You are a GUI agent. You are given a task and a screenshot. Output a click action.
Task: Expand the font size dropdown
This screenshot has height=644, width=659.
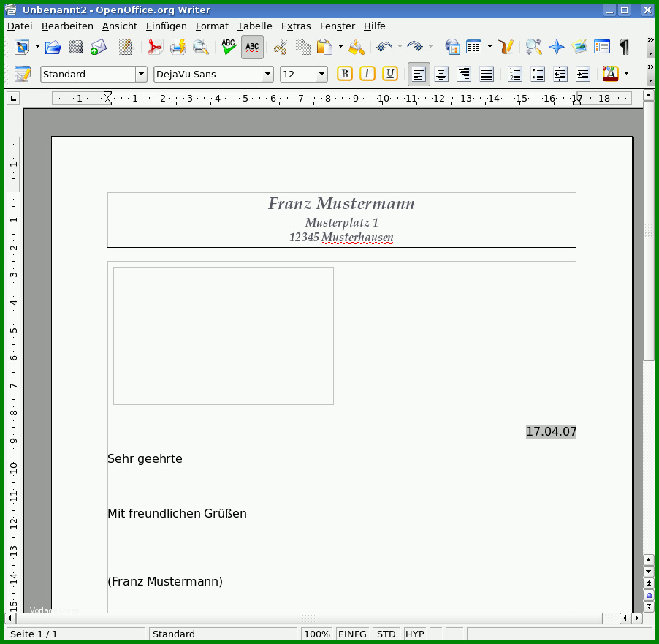322,75
